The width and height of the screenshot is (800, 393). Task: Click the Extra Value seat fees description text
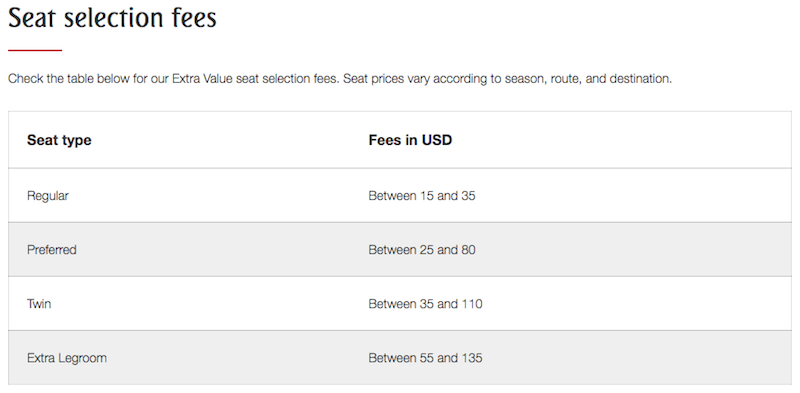340,79
